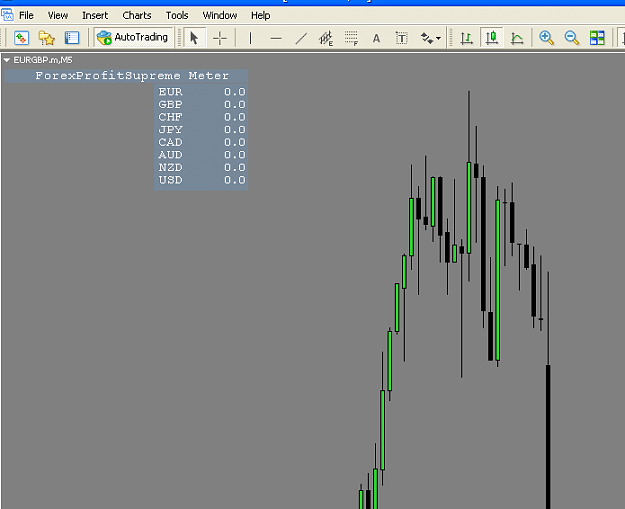625x509 pixels.
Task: Click the Tile Windows icon
Action: tap(597, 38)
